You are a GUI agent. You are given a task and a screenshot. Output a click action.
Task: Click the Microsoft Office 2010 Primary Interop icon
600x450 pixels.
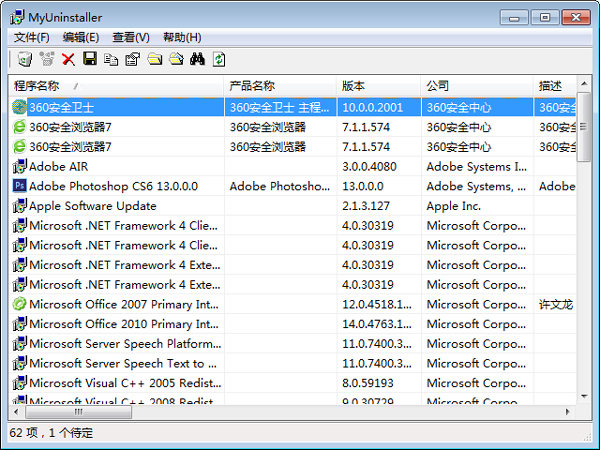(x=19, y=324)
